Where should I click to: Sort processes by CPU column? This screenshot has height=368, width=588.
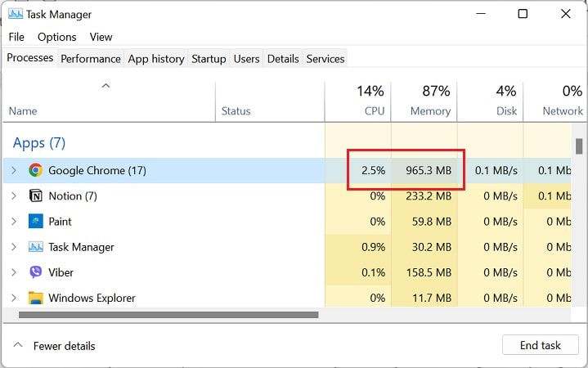(x=358, y=101)
